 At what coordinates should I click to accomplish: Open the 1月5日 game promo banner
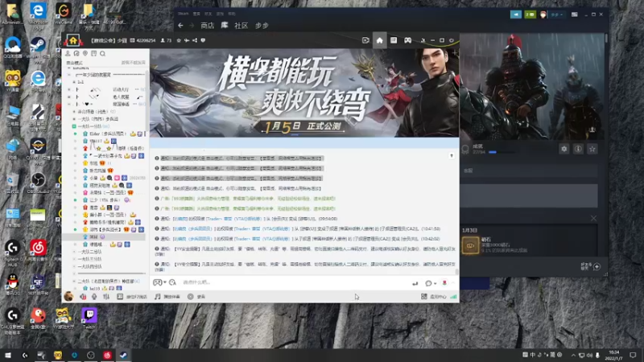click(304, 93)
